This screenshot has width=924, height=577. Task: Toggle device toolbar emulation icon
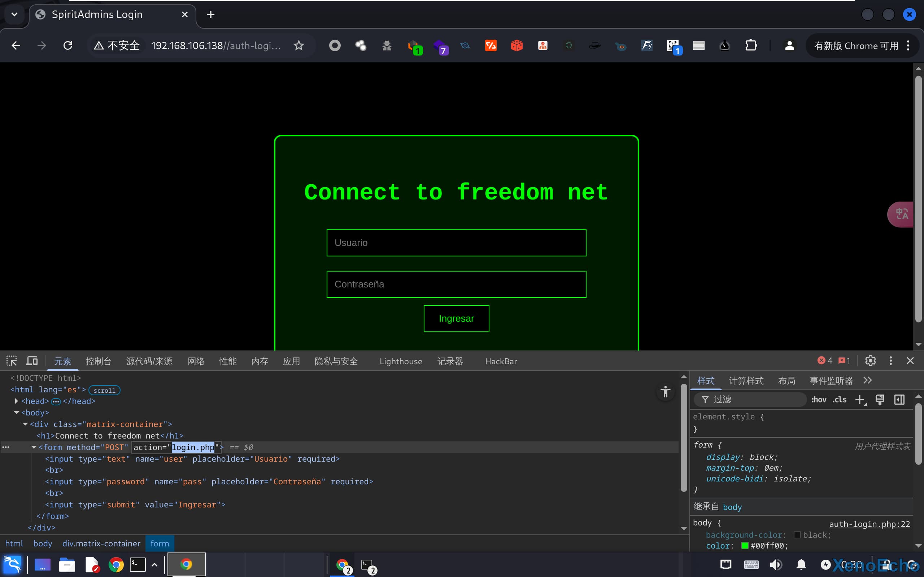tap(32, 361)
